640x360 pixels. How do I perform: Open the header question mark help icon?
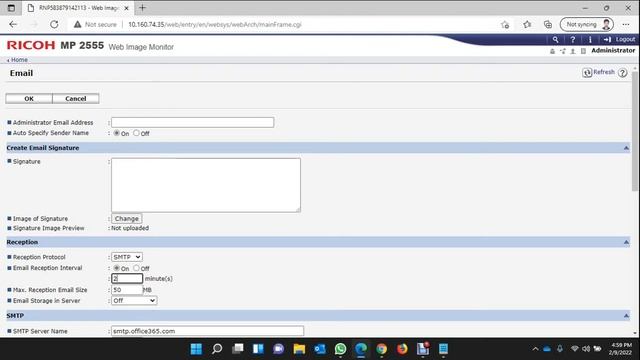coord(573,40)
